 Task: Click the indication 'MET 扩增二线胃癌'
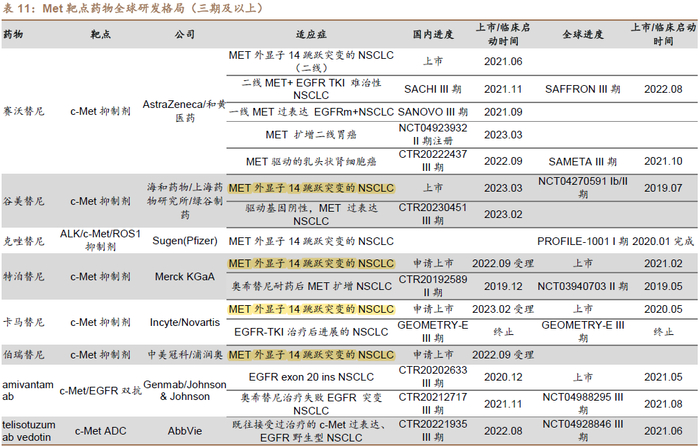[x=311, y=135]
